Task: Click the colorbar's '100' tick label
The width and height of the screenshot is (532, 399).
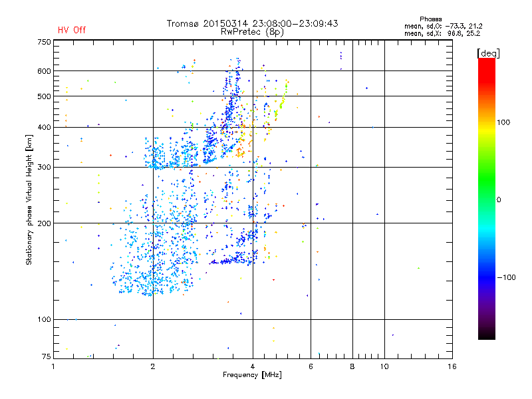Action: point(503,122)
